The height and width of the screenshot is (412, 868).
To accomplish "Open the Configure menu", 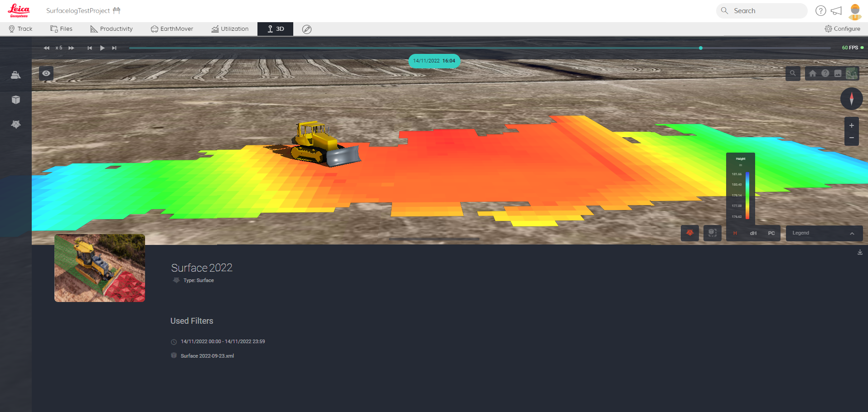I will (842, 29).
